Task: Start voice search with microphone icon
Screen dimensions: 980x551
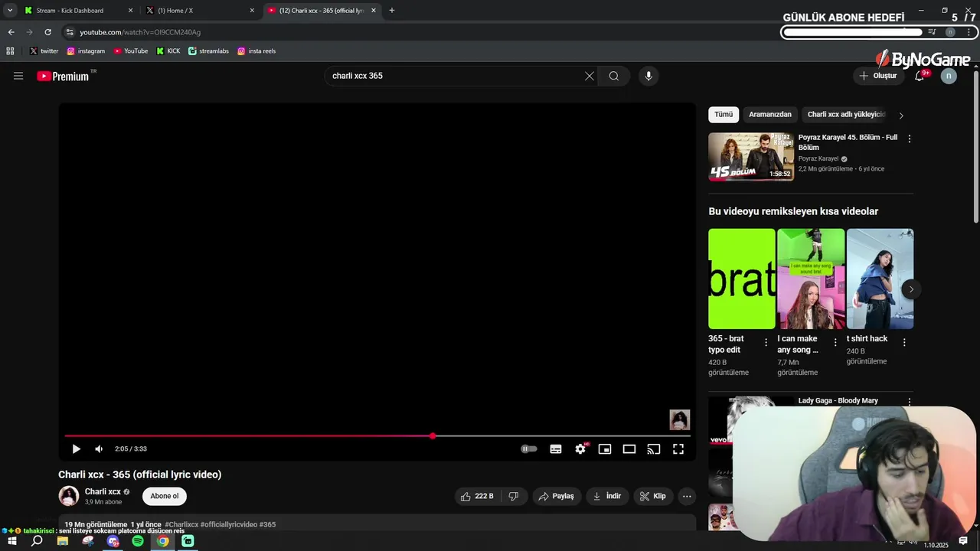Action: coord(648,76)
